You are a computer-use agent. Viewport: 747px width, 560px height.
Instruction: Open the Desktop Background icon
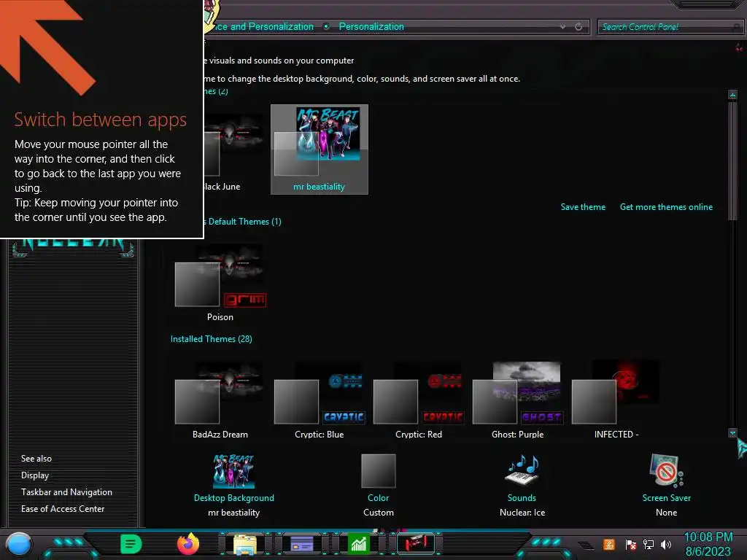pos(233,471)
